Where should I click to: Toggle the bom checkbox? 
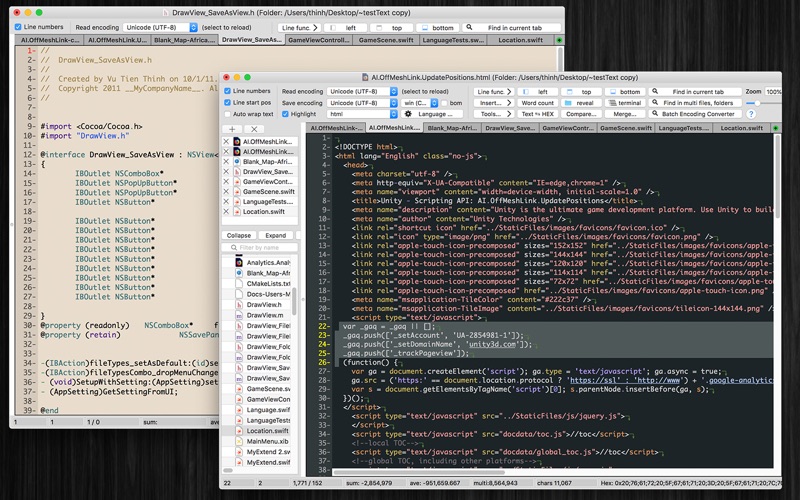tap(442, 103)
